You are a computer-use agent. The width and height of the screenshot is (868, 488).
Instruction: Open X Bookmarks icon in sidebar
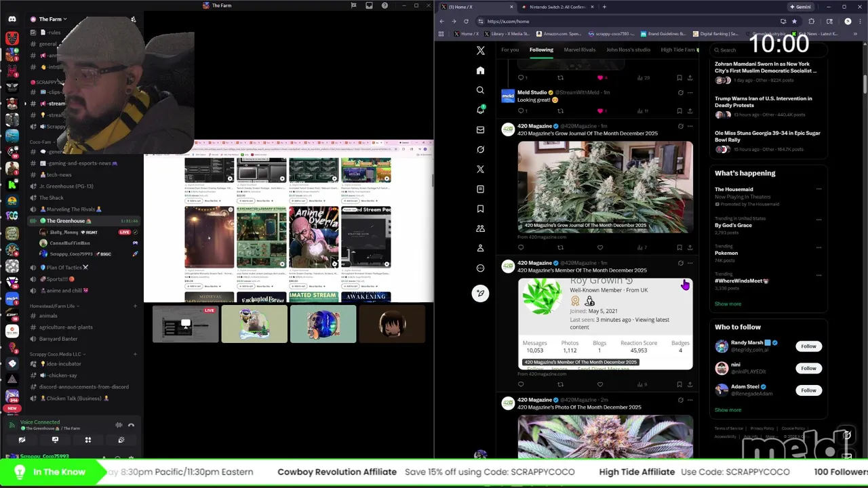480,209
